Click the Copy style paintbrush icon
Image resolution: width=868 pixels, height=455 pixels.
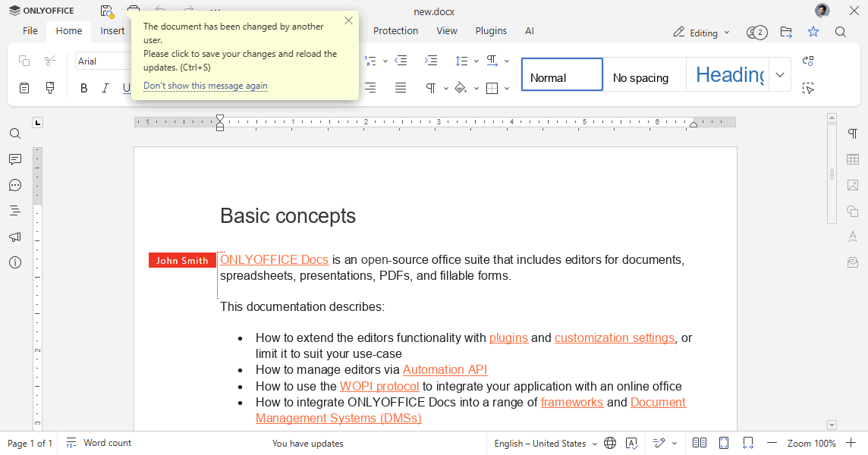50,88
